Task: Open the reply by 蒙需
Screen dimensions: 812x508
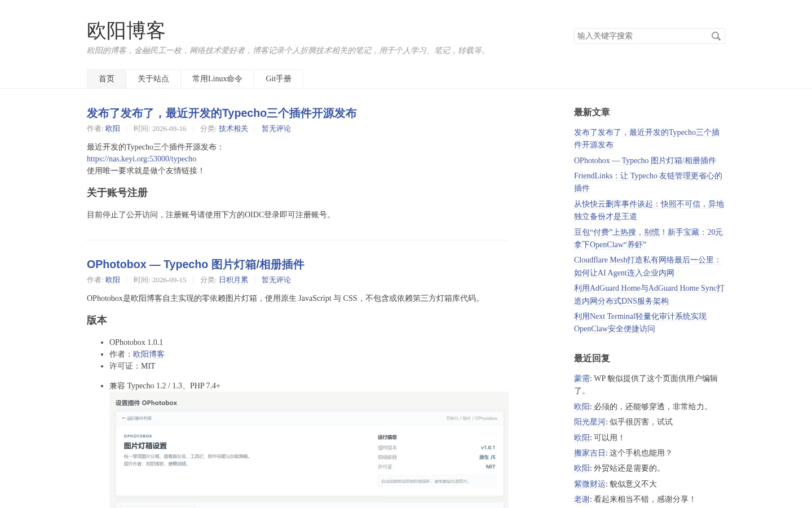Action: 582,379
